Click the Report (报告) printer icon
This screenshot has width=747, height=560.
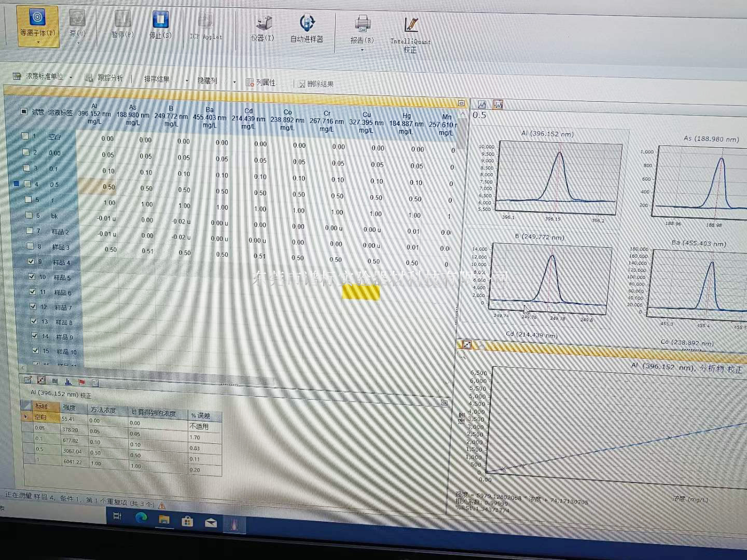tap(362, 24)
